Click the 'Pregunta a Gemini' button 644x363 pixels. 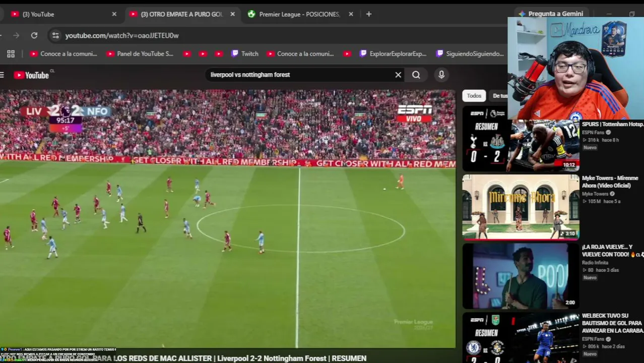[x=550, y=14]
